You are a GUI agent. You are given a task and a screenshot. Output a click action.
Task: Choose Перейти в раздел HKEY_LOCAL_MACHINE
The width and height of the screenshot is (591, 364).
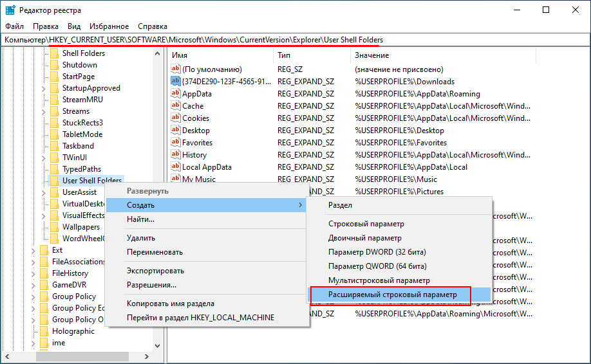tap(206, 318)
